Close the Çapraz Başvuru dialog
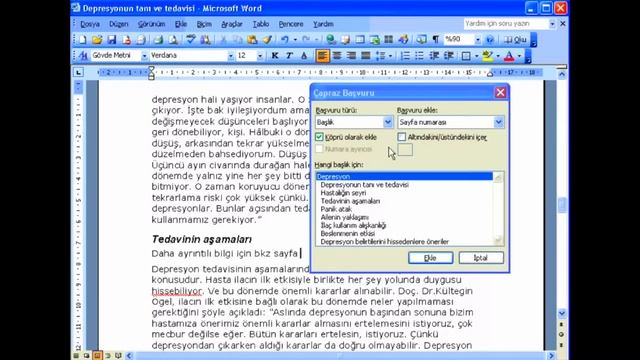Screen dimensions: 640x360 [x=500, y=93]
